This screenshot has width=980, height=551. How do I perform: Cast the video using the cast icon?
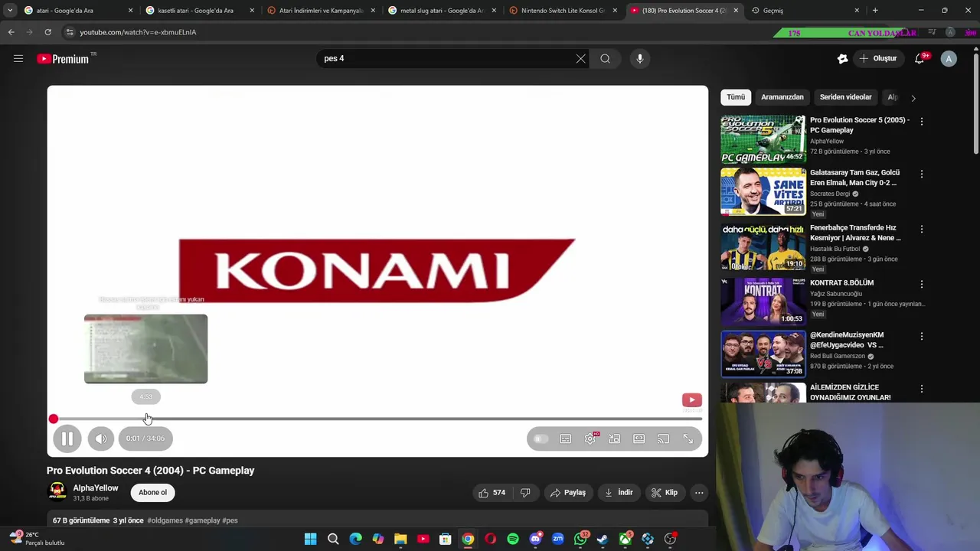pyautogui.click(x=664, y=439)
